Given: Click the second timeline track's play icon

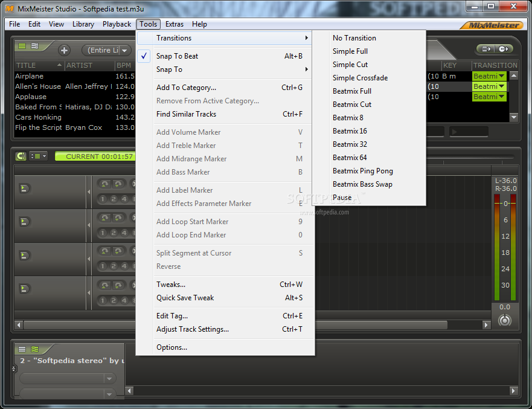Looking at the screenshot, I should click(x=24, y=222).
